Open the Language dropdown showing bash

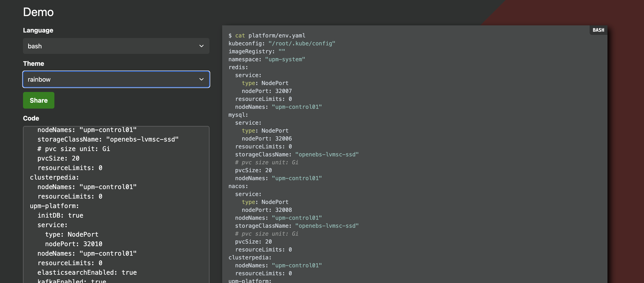[116, 46]
